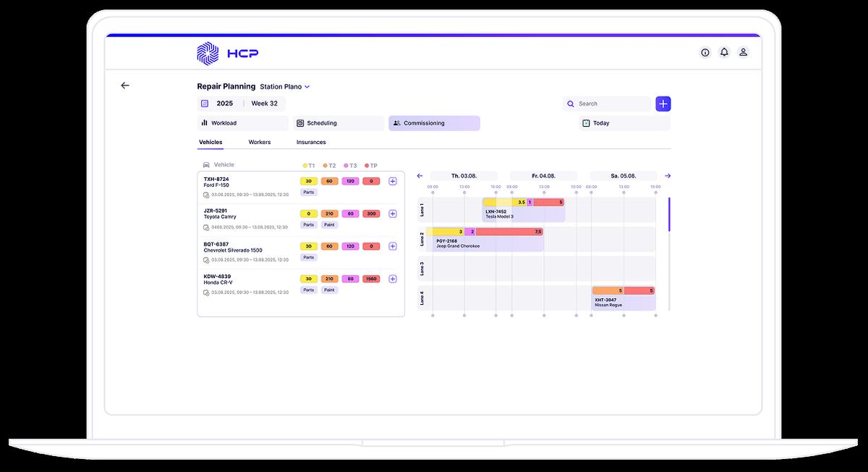Click red 5 segment on Tesla Model 3
This screenshot has height=472, width=868.
[x=549, y=202]
